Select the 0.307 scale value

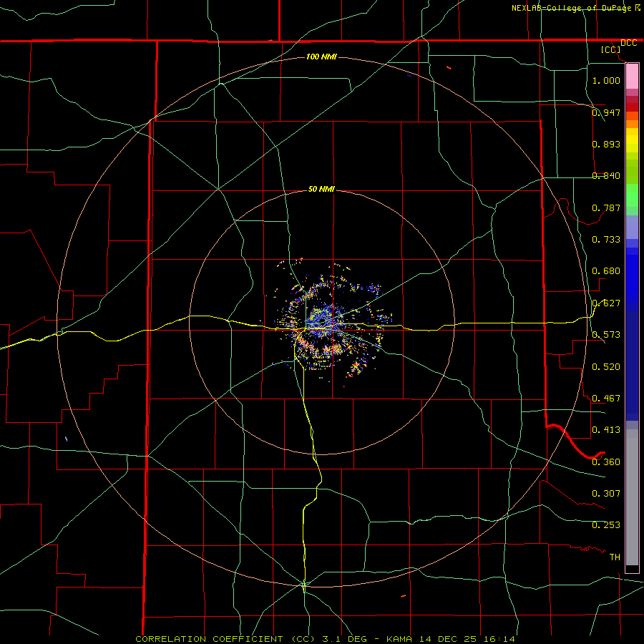pos(606,493)
